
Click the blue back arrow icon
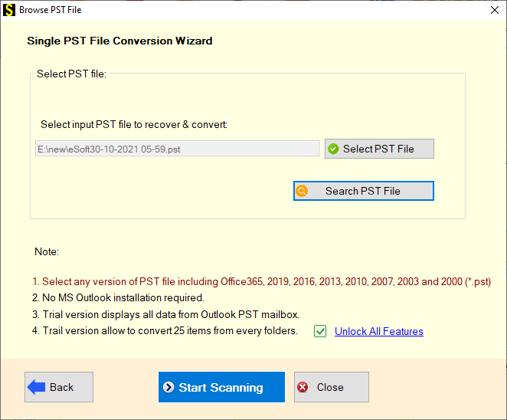point(36,387)
